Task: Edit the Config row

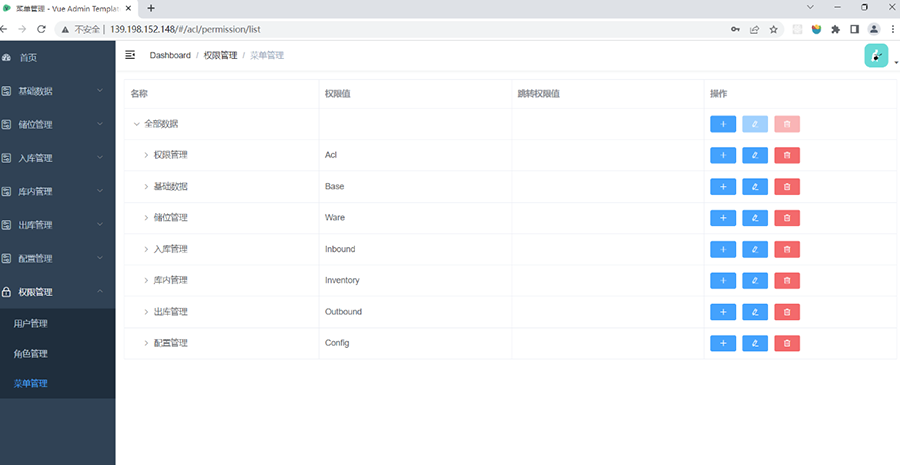Action: [755, 343]
